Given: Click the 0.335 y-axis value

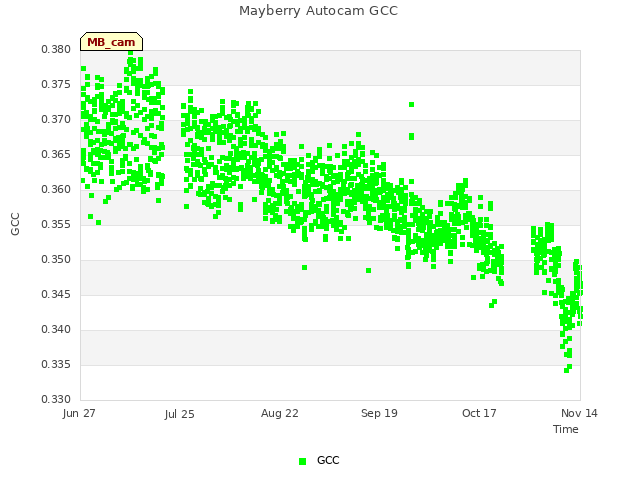Looking at the screenshot, I should pos(56,364).
